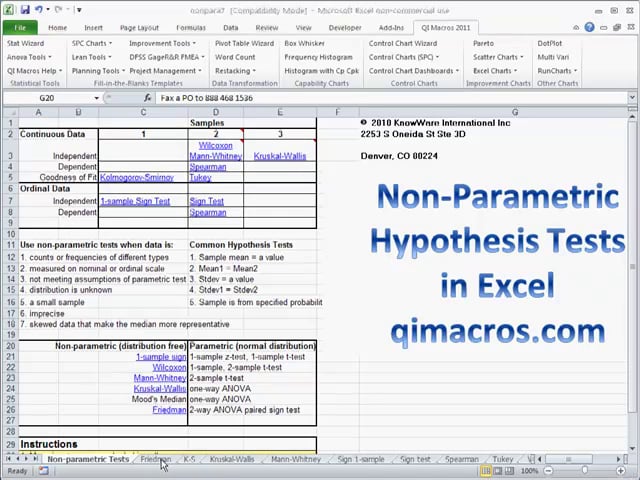The image size is (640, 480).
Task: Click the Undo icon in quick access toolbar
Action: (x=39, y=9)
